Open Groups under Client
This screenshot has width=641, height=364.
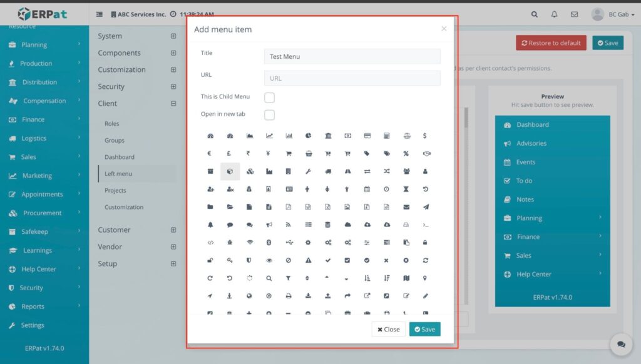click(115, 140)
